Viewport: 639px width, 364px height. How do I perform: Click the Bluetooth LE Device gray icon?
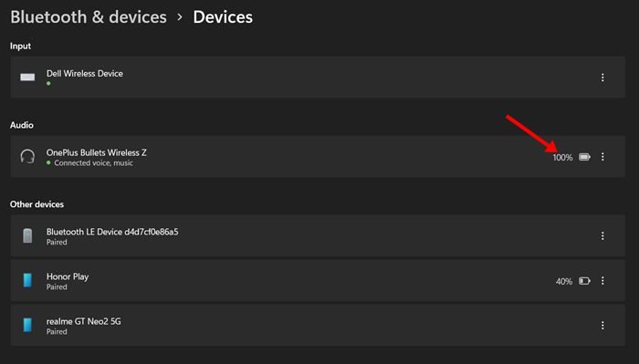tap(27, 235)
